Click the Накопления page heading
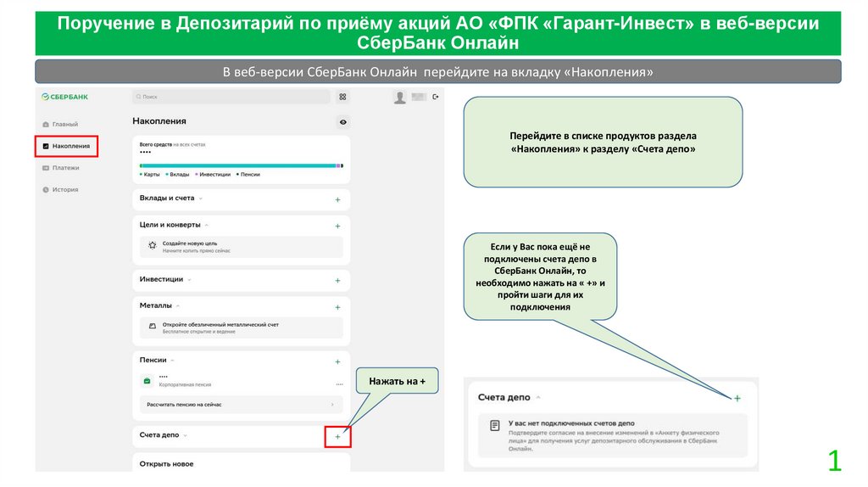 (159, 121)
